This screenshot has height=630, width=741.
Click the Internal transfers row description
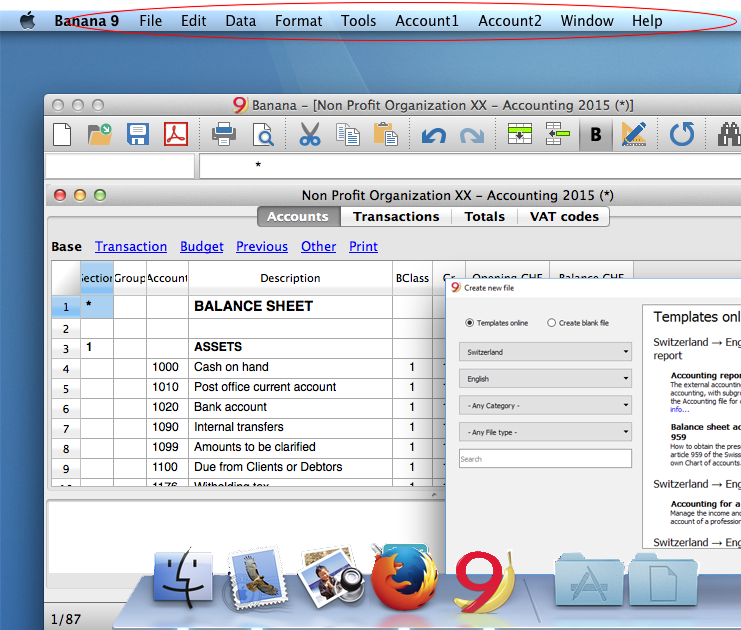click(290, 427)
